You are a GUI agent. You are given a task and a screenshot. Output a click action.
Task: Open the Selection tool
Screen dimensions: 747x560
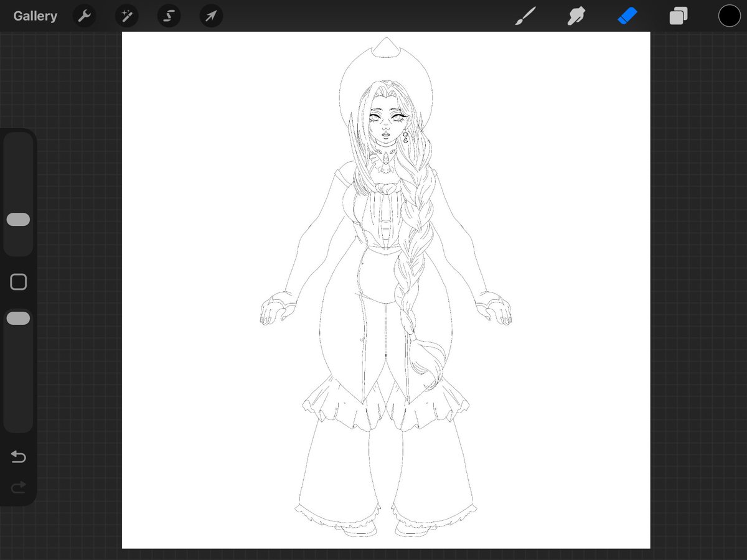pos(169,16)
